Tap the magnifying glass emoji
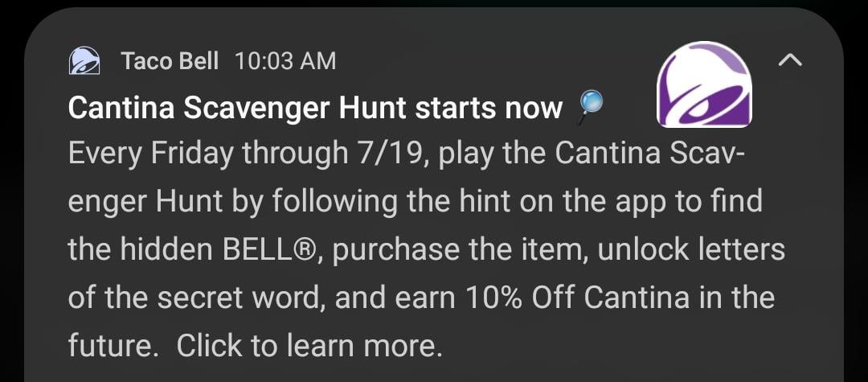Viewport: 868px width, 382px height. click(591, 107)
